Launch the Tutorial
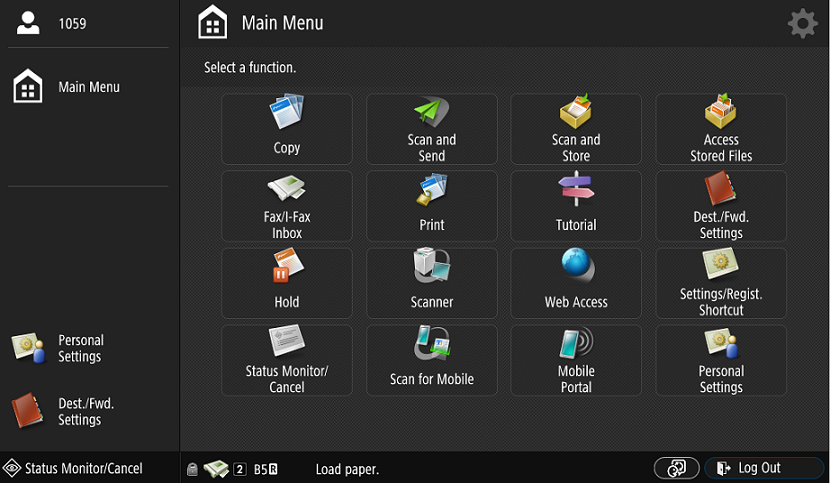Viewport: 830px width, 483px height. point(576,206)
